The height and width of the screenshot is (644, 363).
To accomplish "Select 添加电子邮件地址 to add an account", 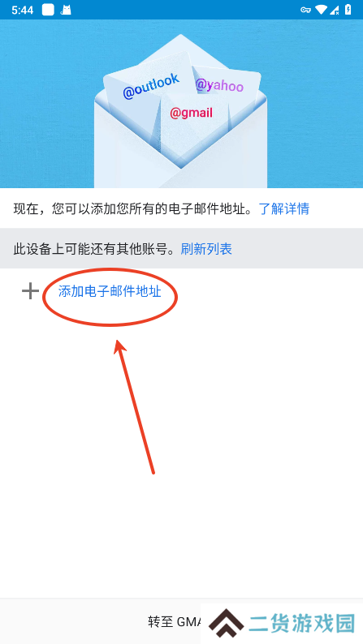I will (110, 292).
